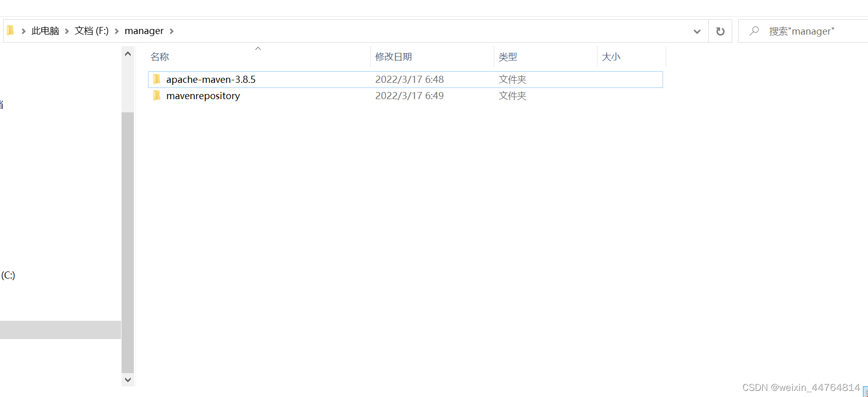The height and width of the screenshot is (397, 868).
Task: Expand chevron after 此电脑 breadcrumb
Action: (x=67, y=31)
